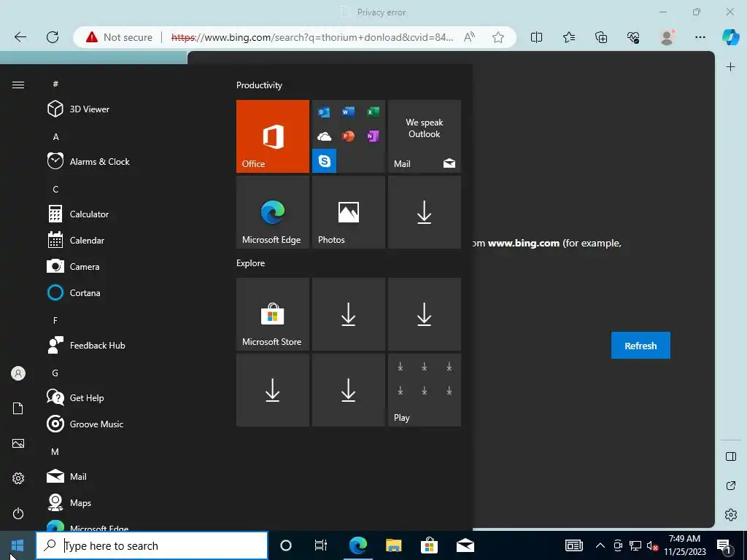Click the letter G section header
This screenshot has height=560, width=747.
click(55, 373)
